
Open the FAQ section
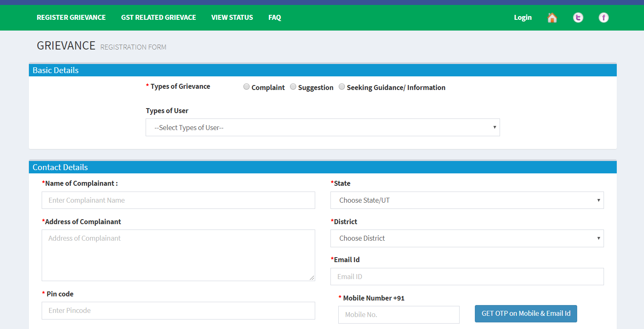(274, 17)
